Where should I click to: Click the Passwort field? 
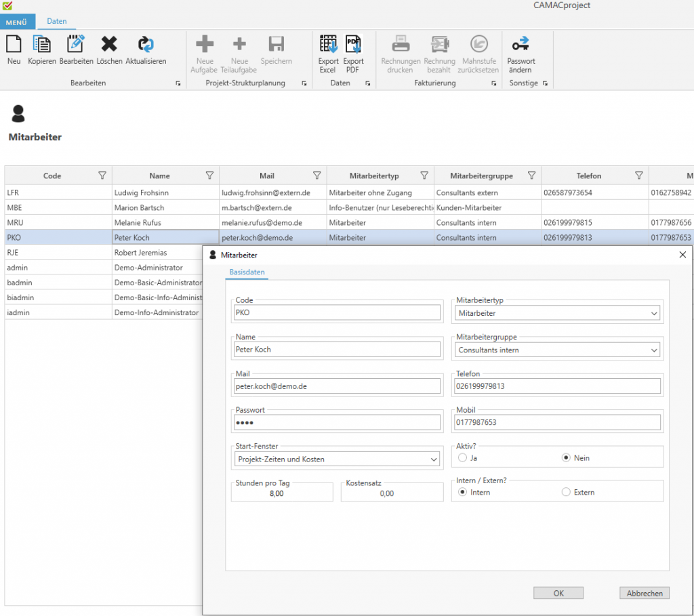pos(337,422)
